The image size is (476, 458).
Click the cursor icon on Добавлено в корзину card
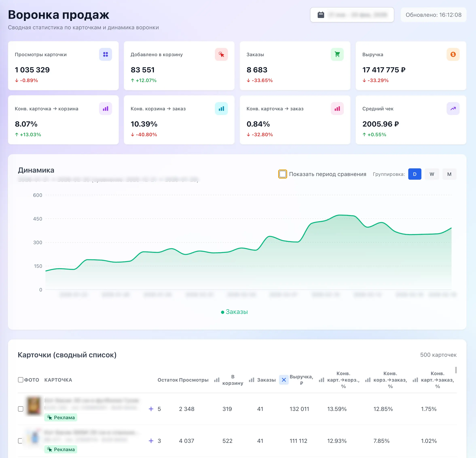pos(221,54)
